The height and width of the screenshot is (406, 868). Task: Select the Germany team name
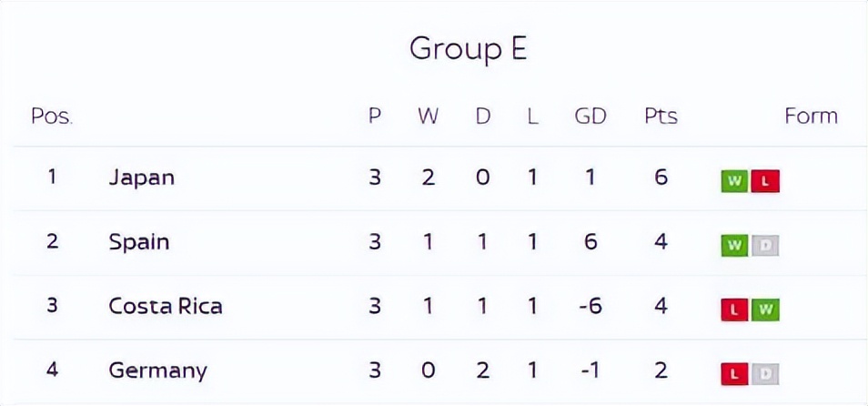[x=157, y=371]
